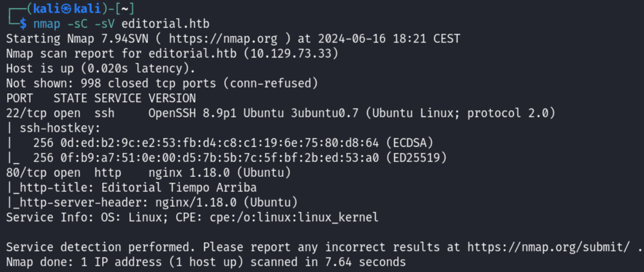Click the 22/tcp port entry
644x272 pixels.
tap(26, 113)
